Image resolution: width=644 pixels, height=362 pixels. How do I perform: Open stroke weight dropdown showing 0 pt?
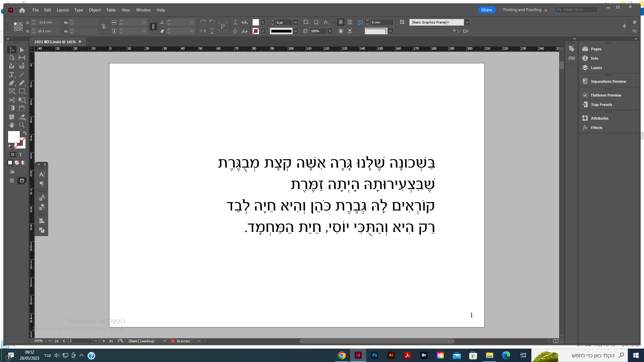tap(296, 22)
